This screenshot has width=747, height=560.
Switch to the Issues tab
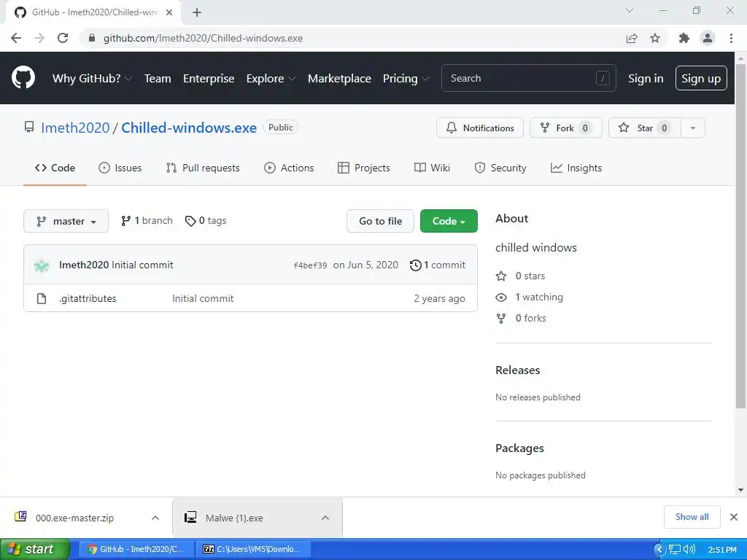(120, 168)
